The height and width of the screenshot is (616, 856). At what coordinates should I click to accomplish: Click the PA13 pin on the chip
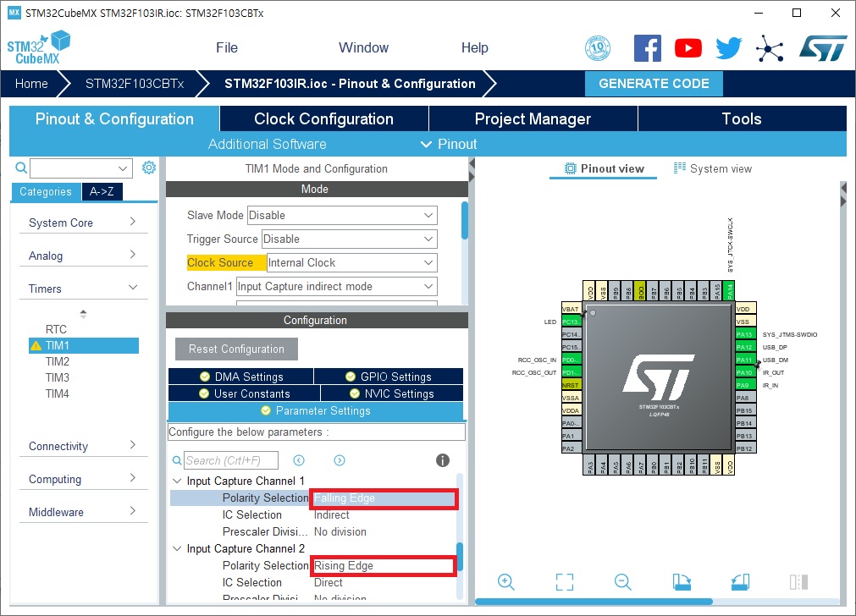[x=744, y=334]
